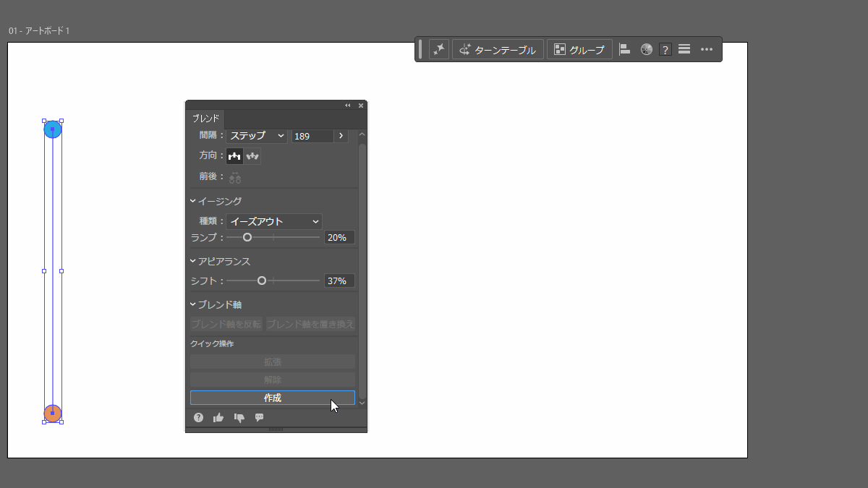Collapse the アピアランス section
This screenshot has width=868, height=488.
pos(193,261)
